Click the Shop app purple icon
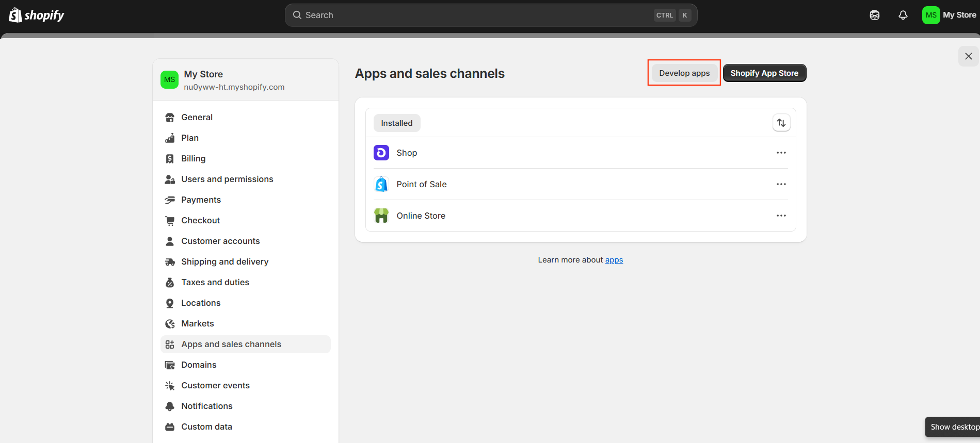The height and width of the screenshot is (443, 980). point(381,153)
